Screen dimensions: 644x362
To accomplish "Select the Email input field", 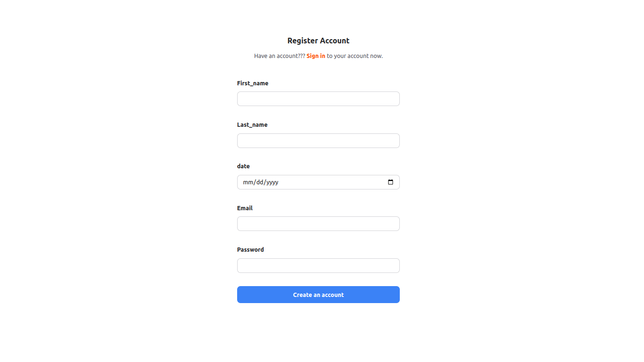I will 318,224.
